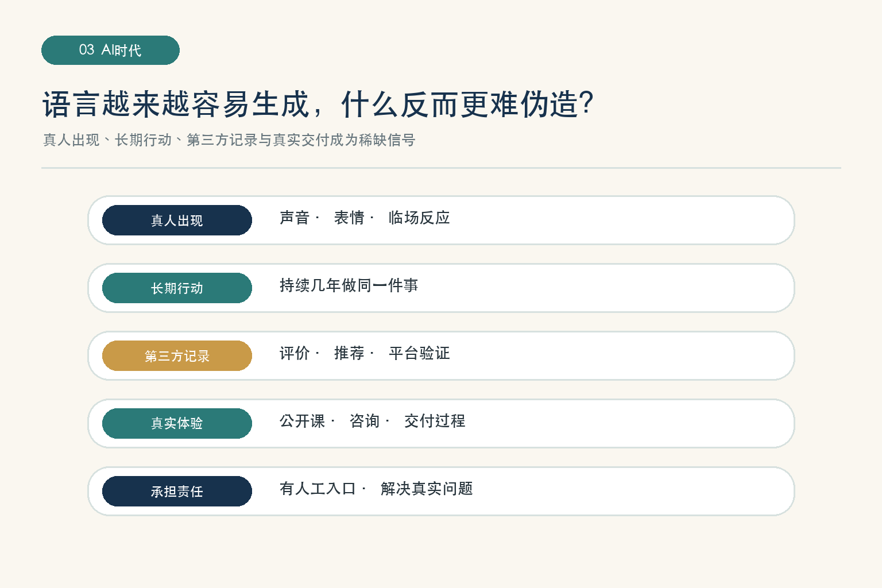Click the phrase 有人工入口

pyautogui.click(x=318, y=489)
